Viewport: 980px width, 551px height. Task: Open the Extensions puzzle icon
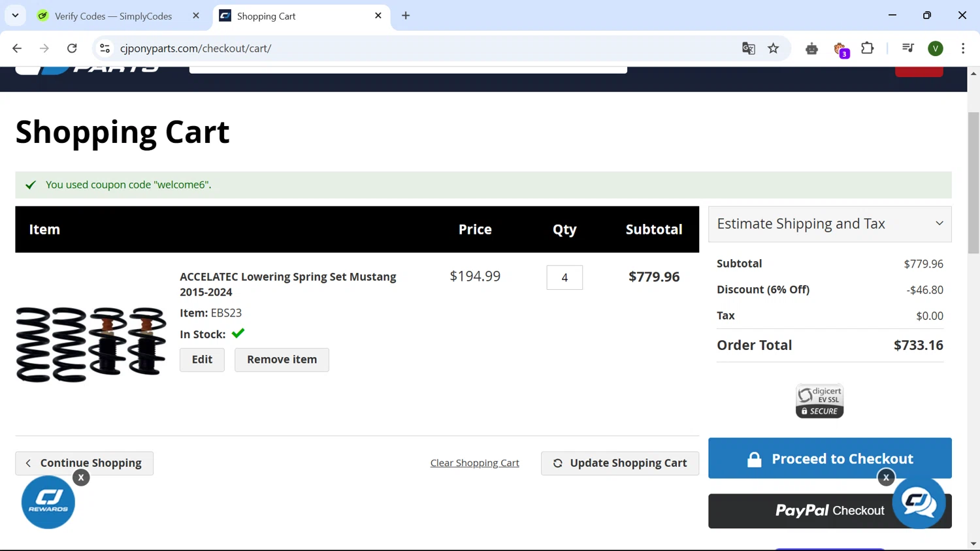tap(868, 48)
